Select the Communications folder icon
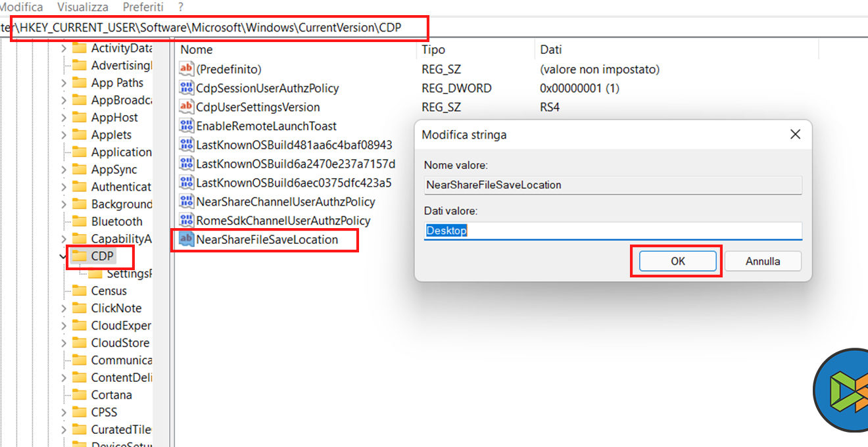The height and width of the screenshot is (447, 868). point(80,360)
